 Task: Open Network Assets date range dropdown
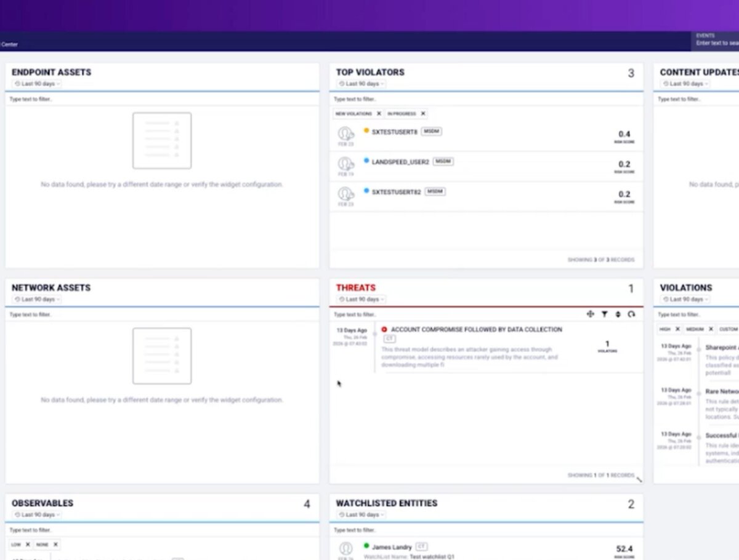tap(37, 299)
